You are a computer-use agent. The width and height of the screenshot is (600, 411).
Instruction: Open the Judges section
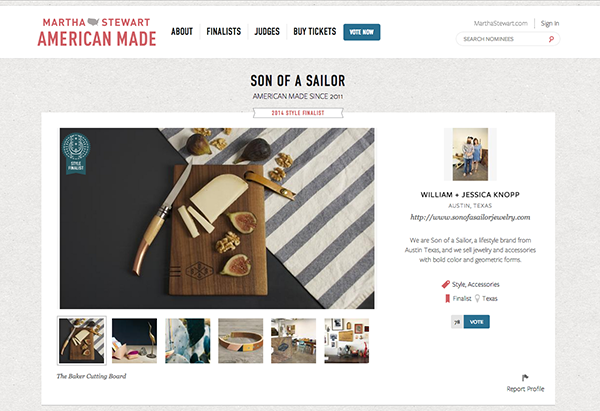(267, 31)
